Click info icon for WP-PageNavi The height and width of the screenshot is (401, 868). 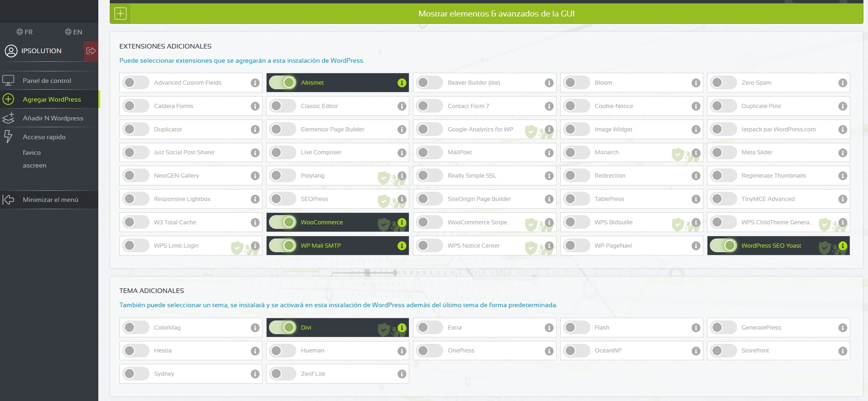[x=696, y=246]
